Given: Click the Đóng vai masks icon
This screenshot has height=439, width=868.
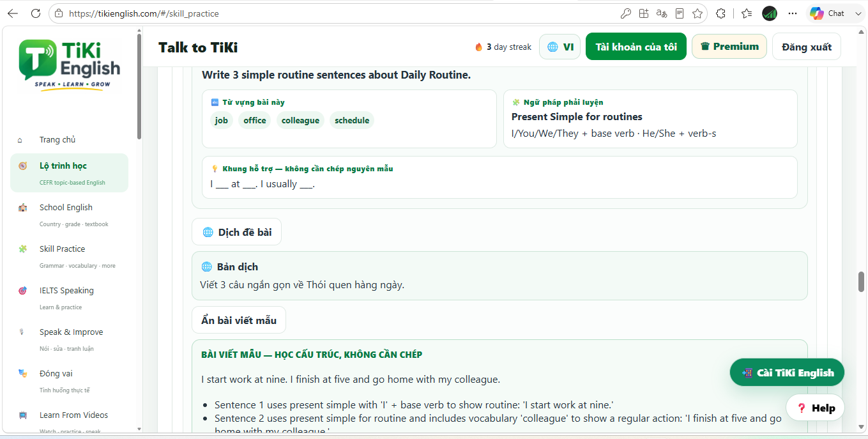Looking at the screenshot, I should [23, 374].
